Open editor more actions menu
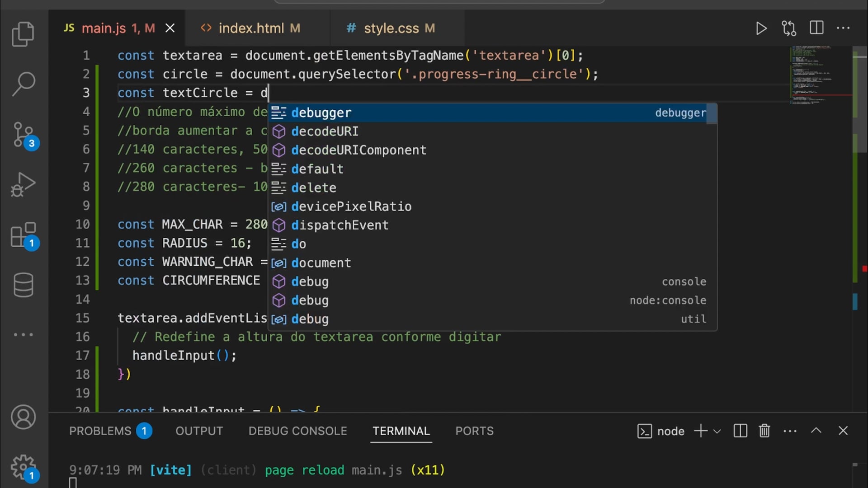This screenshot has width=868, height=488. (x=843, y=28)
